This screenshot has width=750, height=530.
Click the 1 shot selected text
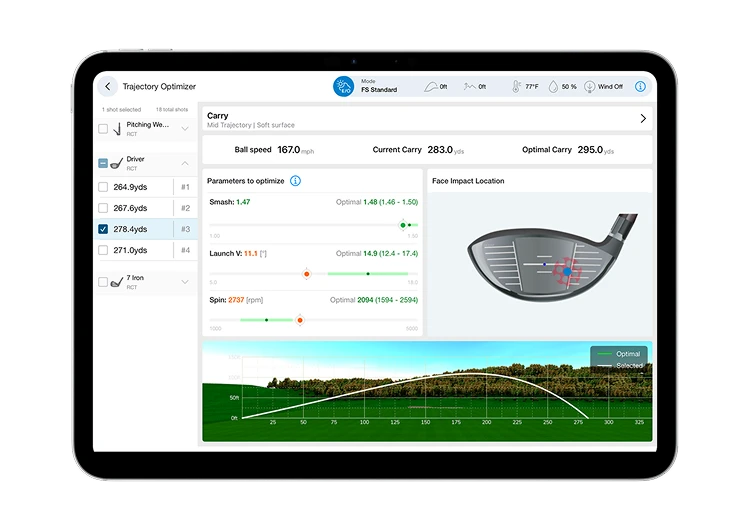121,110
